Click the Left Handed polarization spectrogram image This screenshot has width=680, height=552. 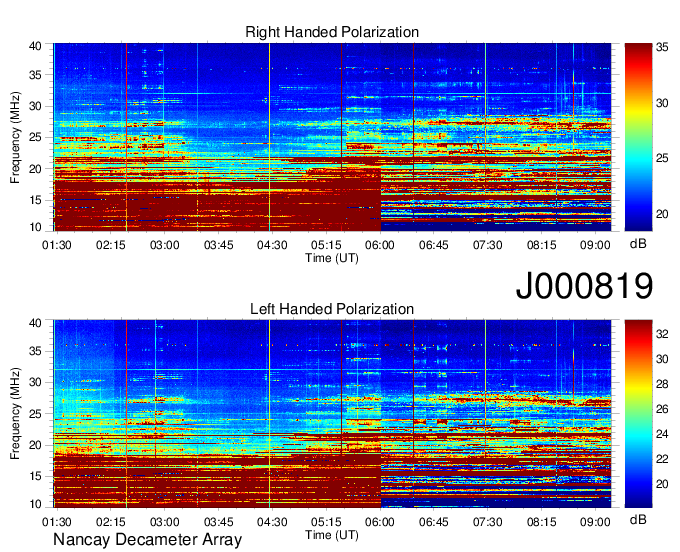point(332,414)
